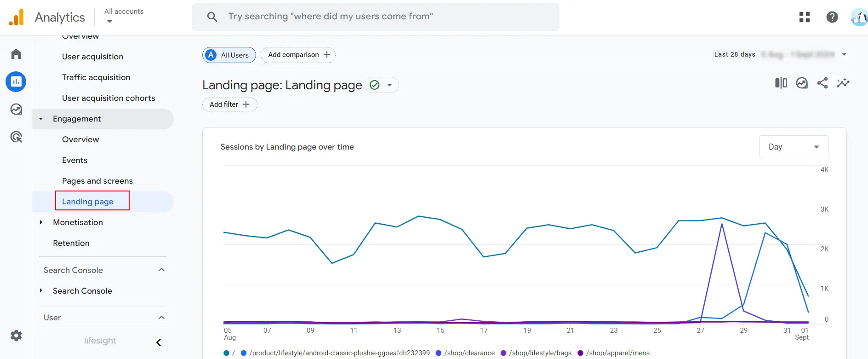
Task: Open the Day granularity dropdown
Action: [x=794, y=147]
